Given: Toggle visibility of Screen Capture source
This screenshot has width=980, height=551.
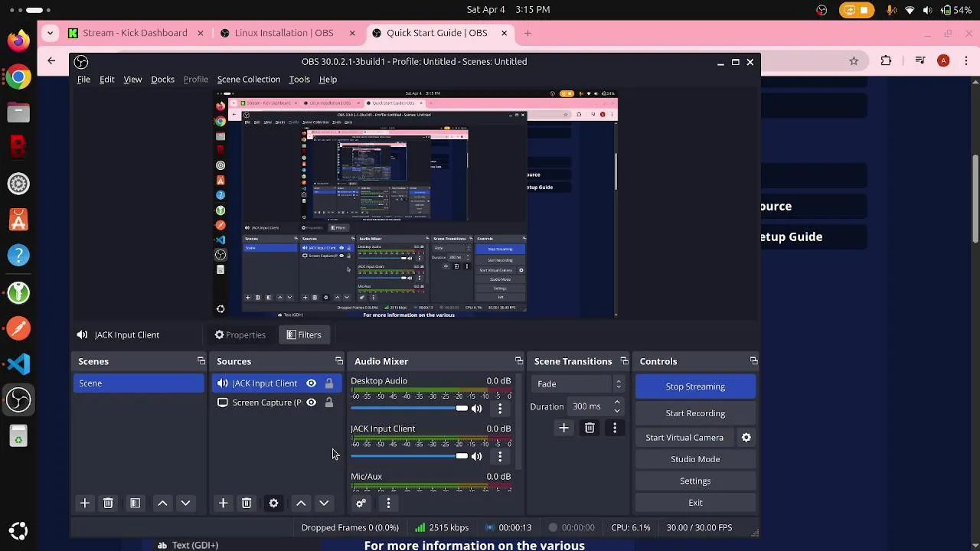Looking at the screenshot, I should [x=311, y=403].
